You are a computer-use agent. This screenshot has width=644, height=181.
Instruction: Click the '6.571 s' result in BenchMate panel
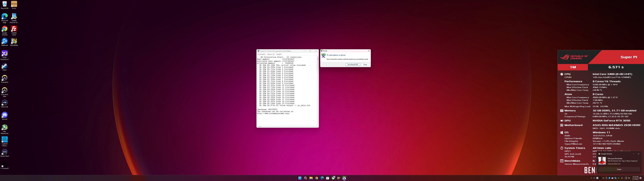[x=616, y=67]
